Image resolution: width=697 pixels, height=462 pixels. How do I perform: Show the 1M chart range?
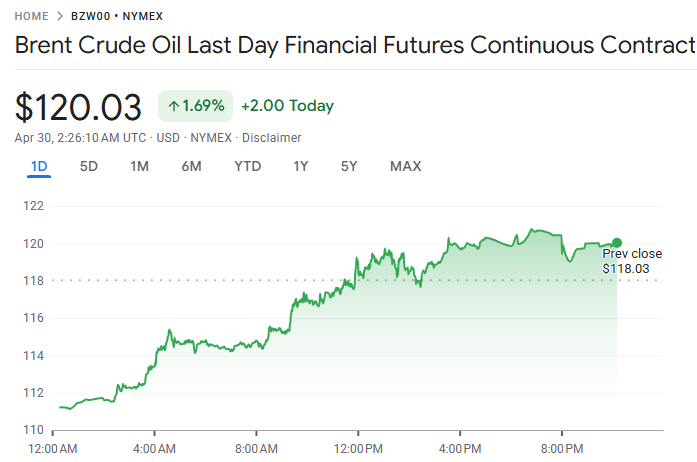[139, 166]
